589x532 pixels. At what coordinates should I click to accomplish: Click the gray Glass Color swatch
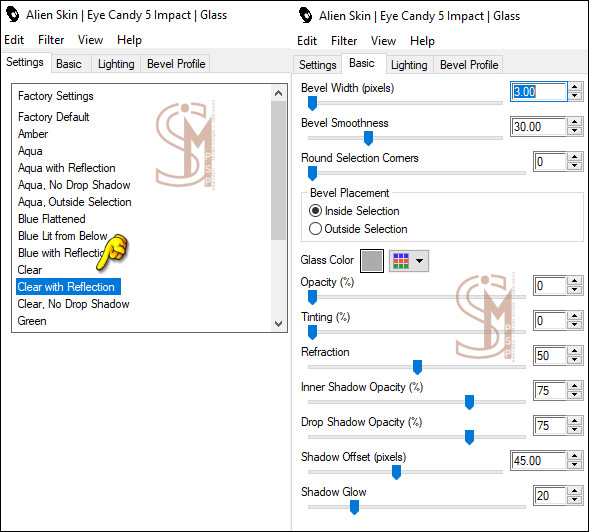point(372,261)
